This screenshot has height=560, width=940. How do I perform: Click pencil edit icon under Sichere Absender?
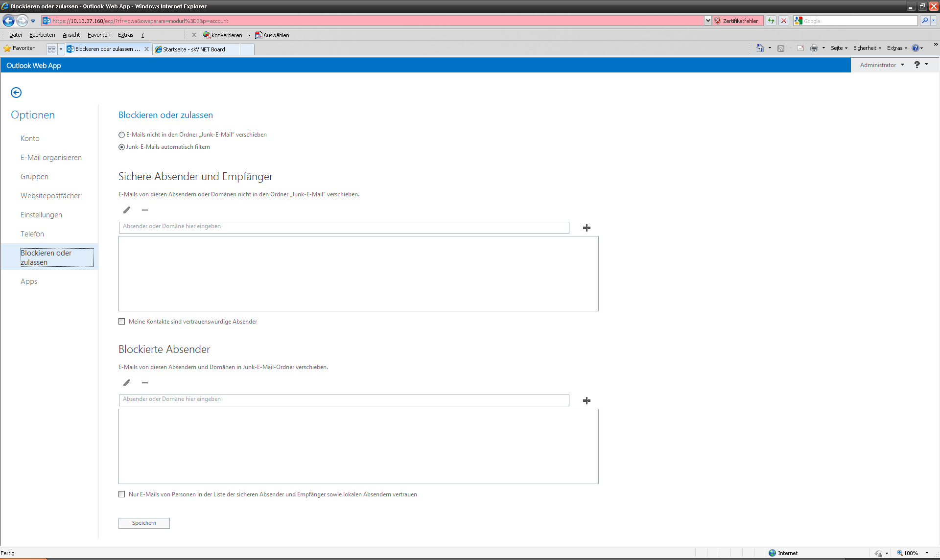click(127, 210)
